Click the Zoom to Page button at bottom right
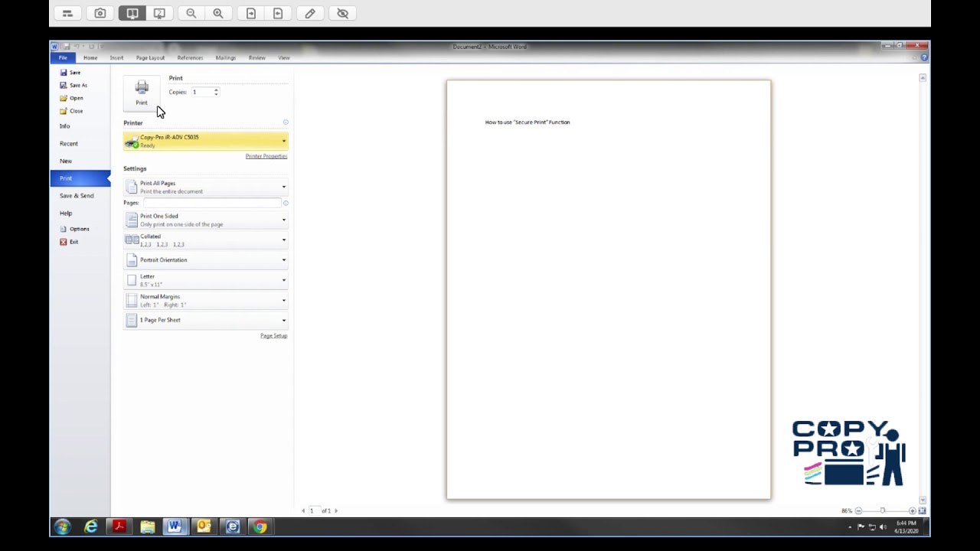The width and height of the screenshot is (980, 551). point(922,510)
